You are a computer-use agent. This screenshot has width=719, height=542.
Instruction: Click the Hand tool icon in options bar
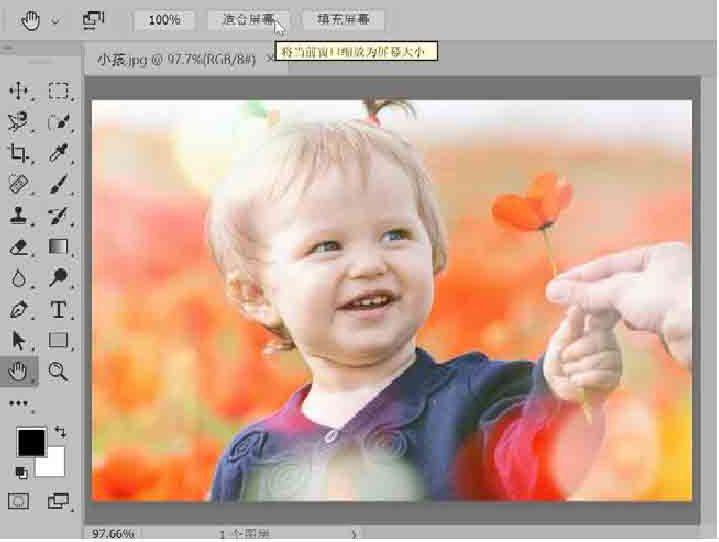click(x=30, y=21)
